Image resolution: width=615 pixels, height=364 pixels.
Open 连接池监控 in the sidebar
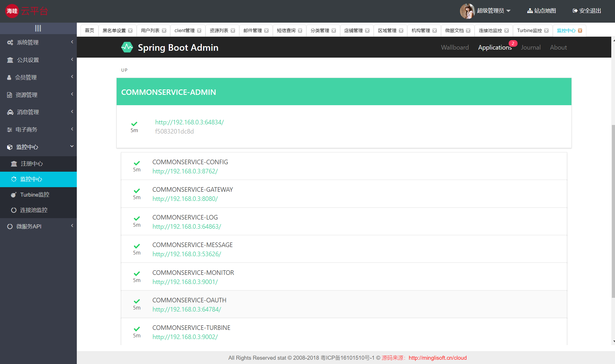34,210
